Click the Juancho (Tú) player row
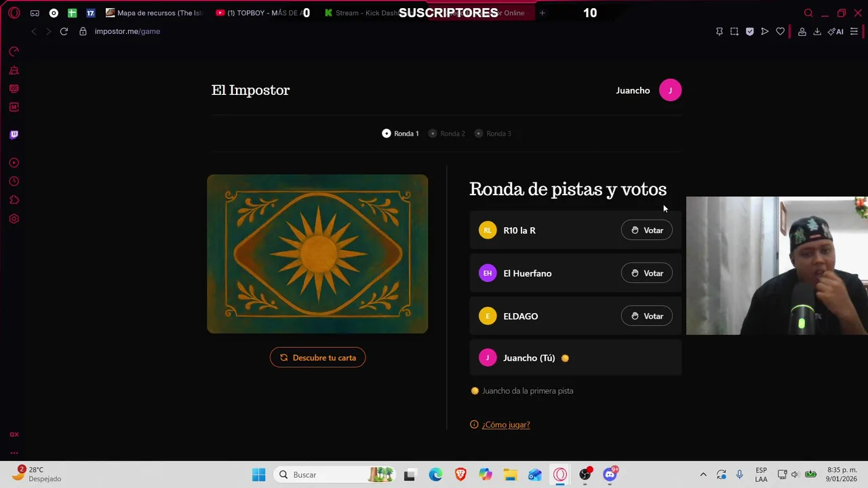868x488 pixels. [x=575, y=358]
